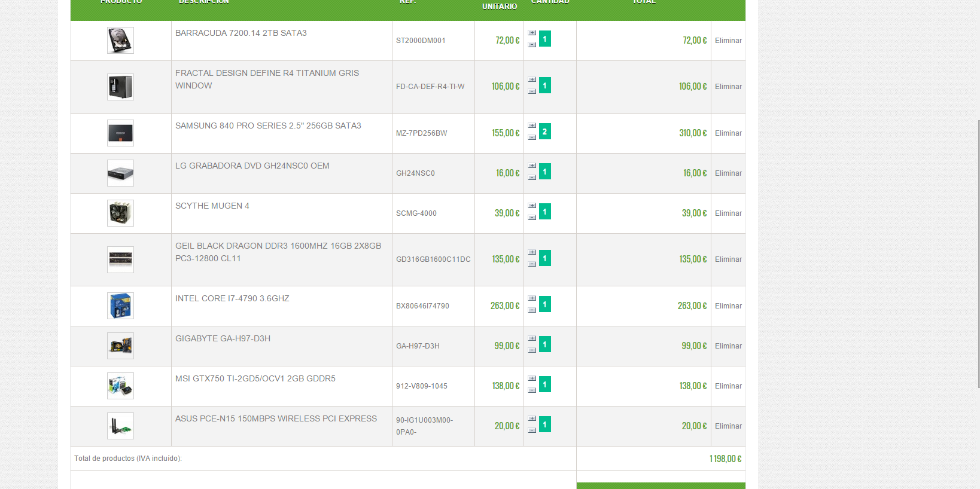Open the Gigabyte GA-H97-D3H motherboard thumbnail
The width and height of the screenshot is (980, 489).
point(120,346)
